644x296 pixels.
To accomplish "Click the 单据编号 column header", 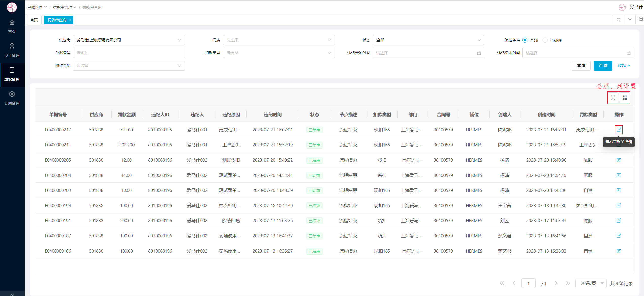I will [58, 115].
